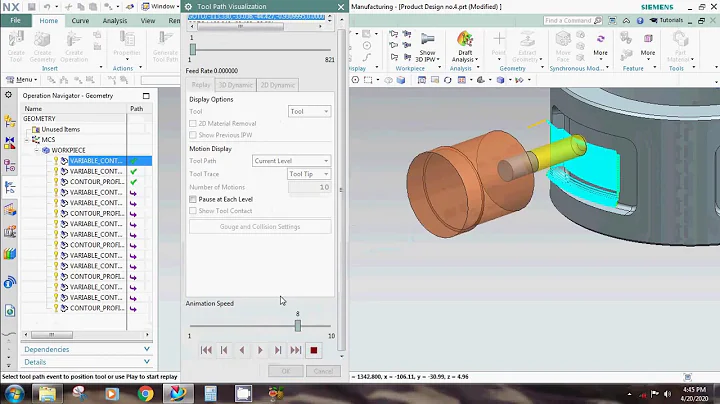Check Show Tool Contact option
Image resolution: width=720 pixels, height=404 pixels.
click(x=193, y=211)
